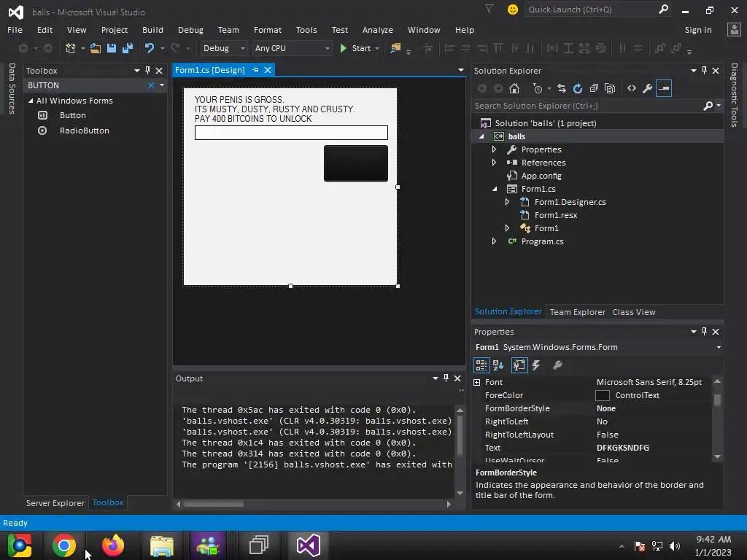Open Firefox from the taskbar

113,545
